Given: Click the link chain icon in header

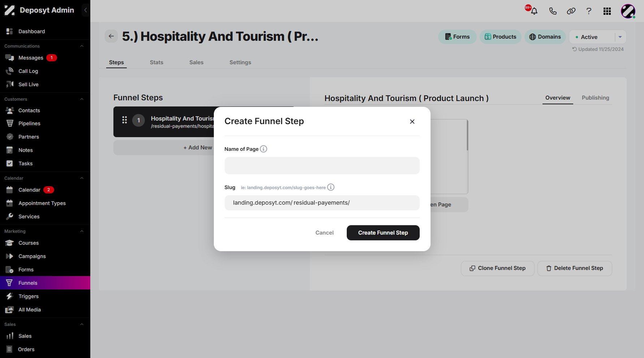Looking at the screenshot, I should click(571, 11).
